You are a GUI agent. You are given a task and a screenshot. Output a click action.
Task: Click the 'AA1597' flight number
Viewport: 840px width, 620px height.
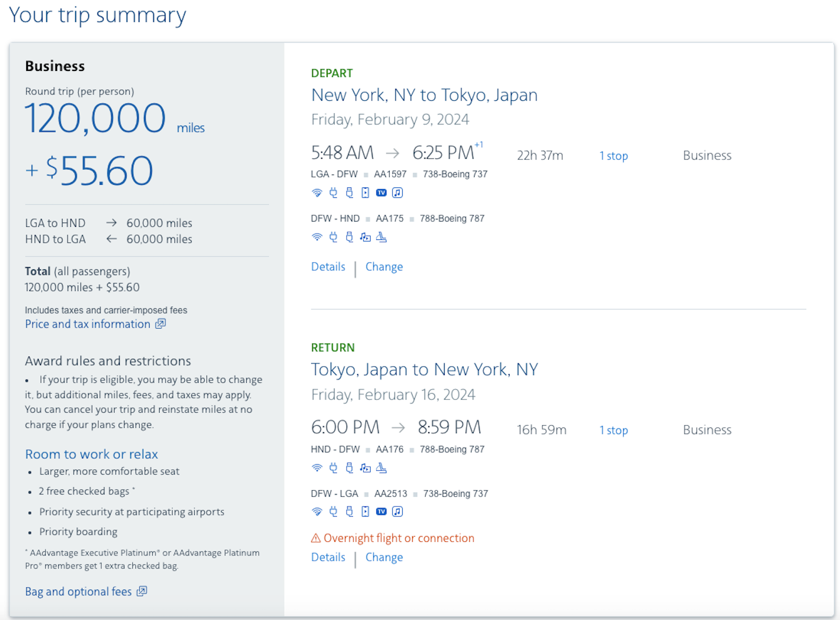tap(390, 174)
